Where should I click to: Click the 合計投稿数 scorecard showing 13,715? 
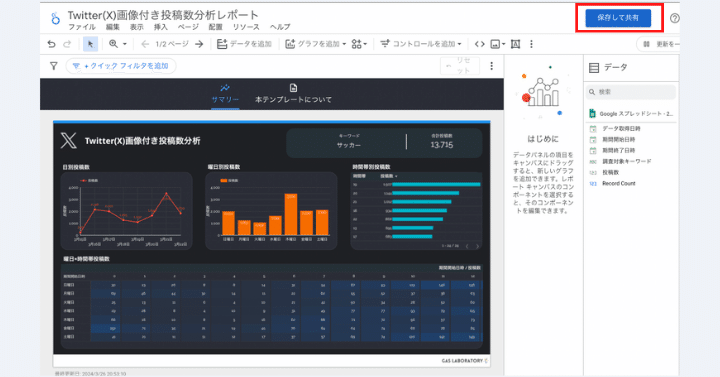pos(442,142)
